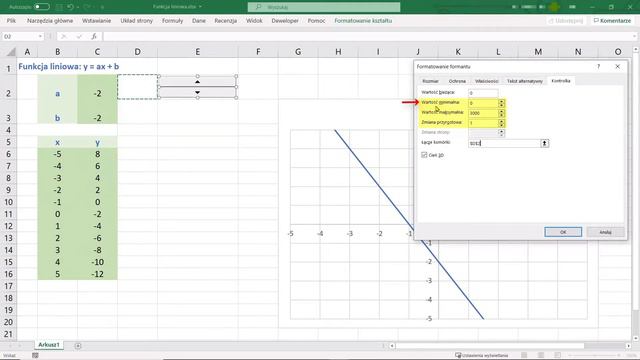Open the Deweloper tab
The width and height of the screenshot is (640, 360).
click(x=285, y=20)
